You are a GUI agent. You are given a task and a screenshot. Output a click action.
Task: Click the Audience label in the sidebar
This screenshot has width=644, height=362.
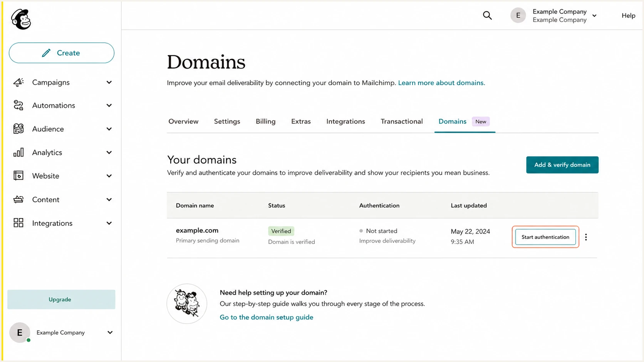[x=48, y=129]
